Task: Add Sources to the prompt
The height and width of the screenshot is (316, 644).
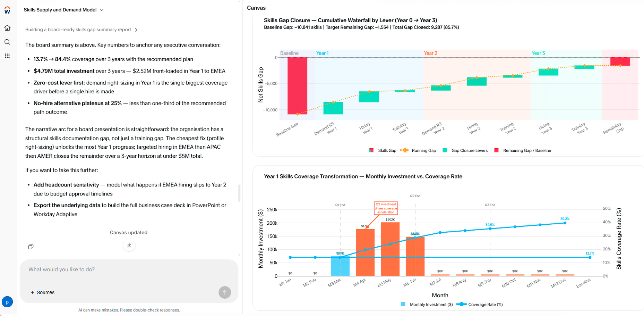Action: pyautogui.click(x=43, y=292)
